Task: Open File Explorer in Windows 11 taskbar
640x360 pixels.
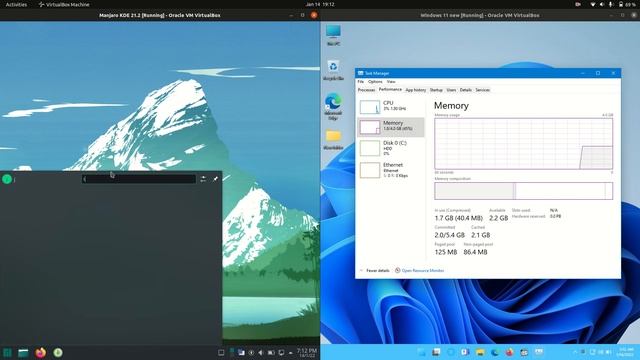Action: [x=480, y=352]
